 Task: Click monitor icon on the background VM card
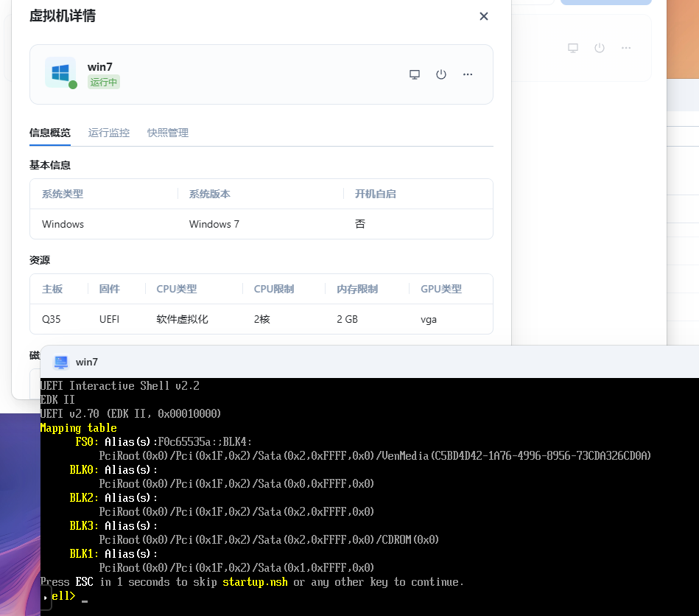coord(573,48)
